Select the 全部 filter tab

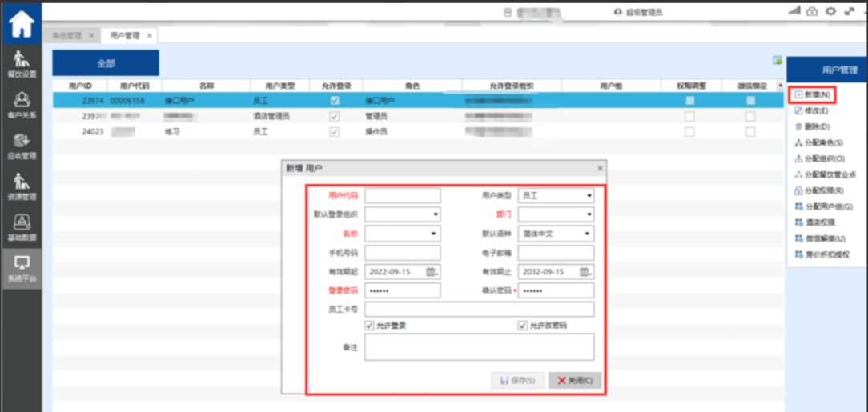tap(106, 63)
